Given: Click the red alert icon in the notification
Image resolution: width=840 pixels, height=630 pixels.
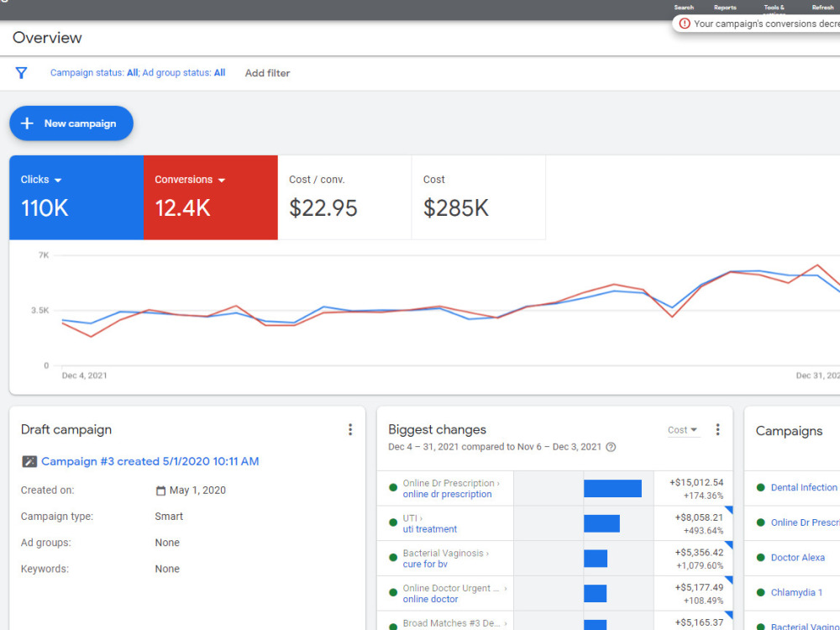Looking at the screenshot, I should point(685,24).
